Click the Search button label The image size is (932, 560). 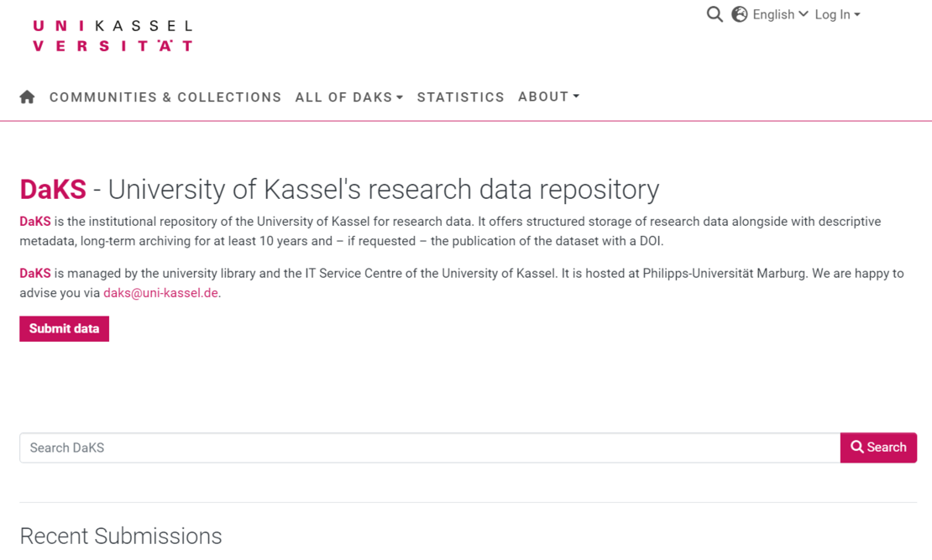887,447
